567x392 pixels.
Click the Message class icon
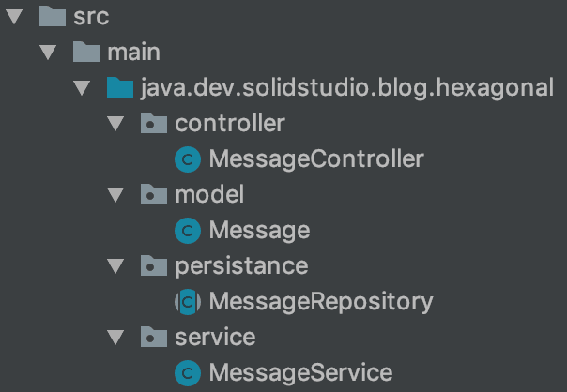[188, 231]
